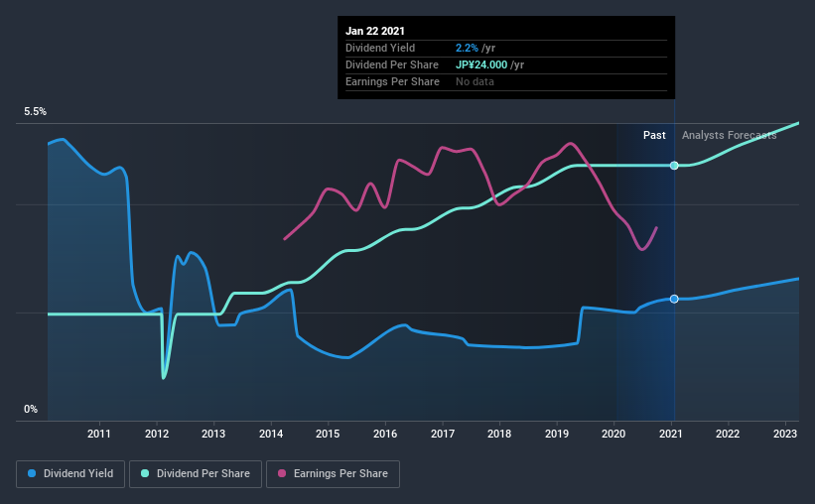Toggle the Dividend Yield legend button
815x504 pixels.
point(70,474)
